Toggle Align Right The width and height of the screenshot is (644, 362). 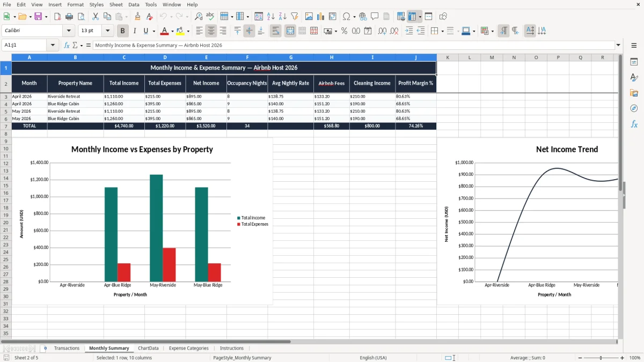click(x=223, y=31)
